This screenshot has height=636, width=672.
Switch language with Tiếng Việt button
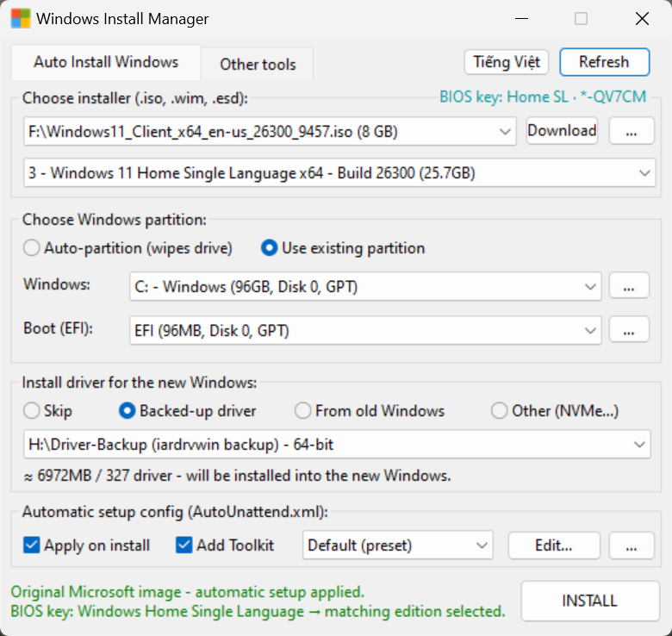tap(506, 62)
